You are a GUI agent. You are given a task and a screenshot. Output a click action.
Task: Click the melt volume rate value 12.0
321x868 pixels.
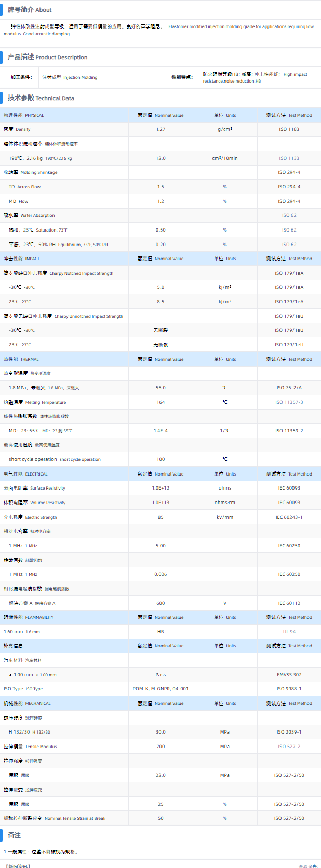pos(160,158)
